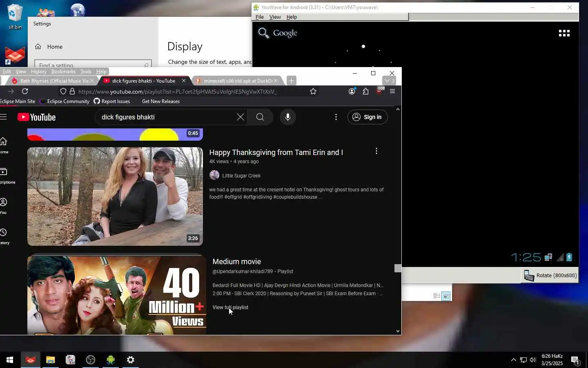Screen dimensions: 588x368
Task: Expand the list all tabs dropdown
Action: pos(389,81)
